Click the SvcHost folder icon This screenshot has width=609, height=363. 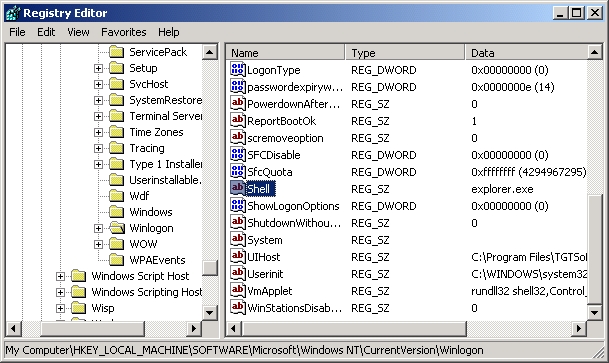[117, 84]
